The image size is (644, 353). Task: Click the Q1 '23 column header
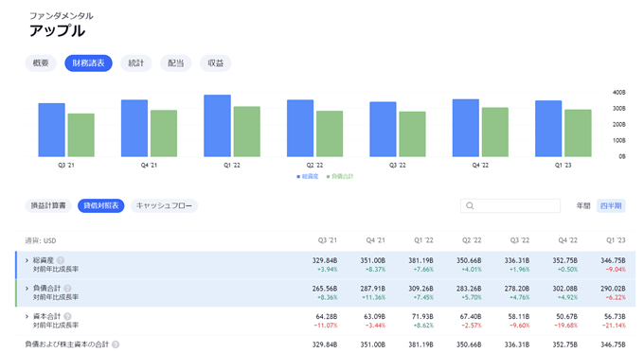(x=616, y=240)
